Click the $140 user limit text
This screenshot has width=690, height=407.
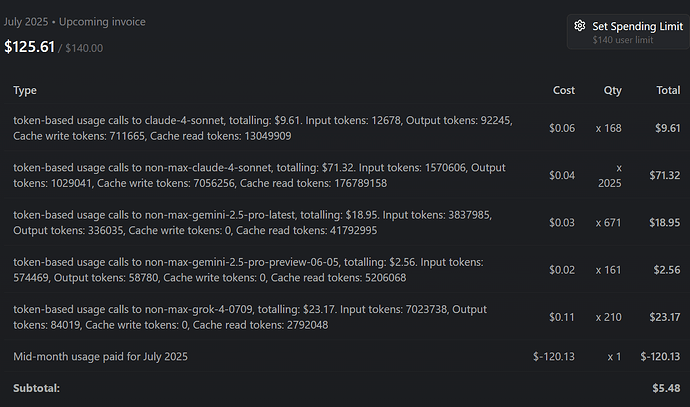click(x=623, y=40)
